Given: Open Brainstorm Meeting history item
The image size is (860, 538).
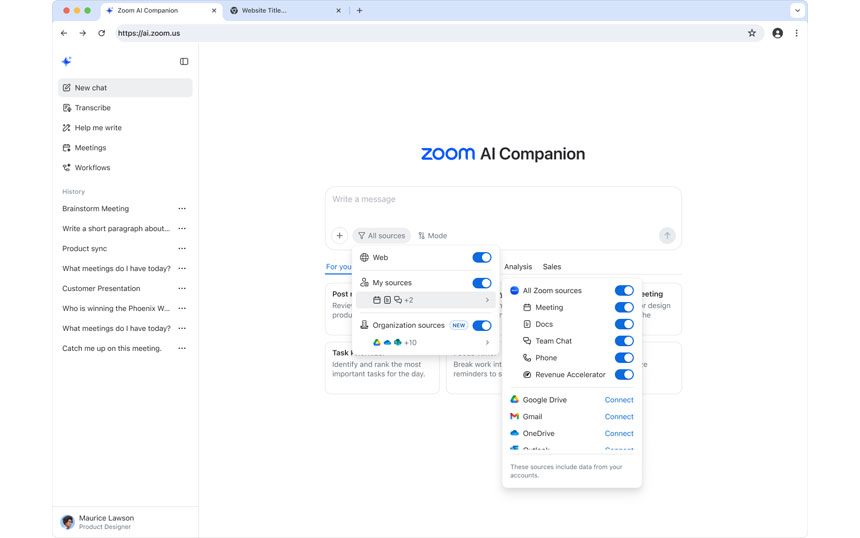Looking at the screenshot, I should click(x=95, y=208).
